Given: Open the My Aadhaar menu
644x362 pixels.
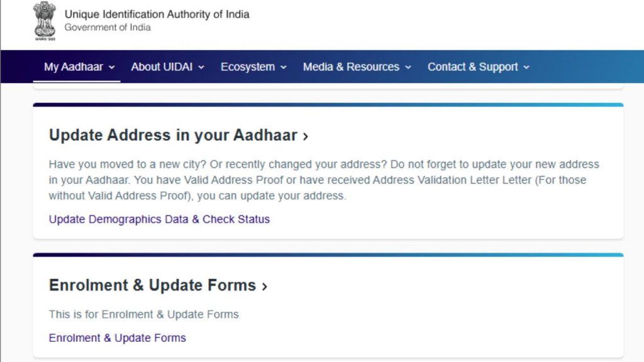Looking at the screenshot, I should [73, 67].
